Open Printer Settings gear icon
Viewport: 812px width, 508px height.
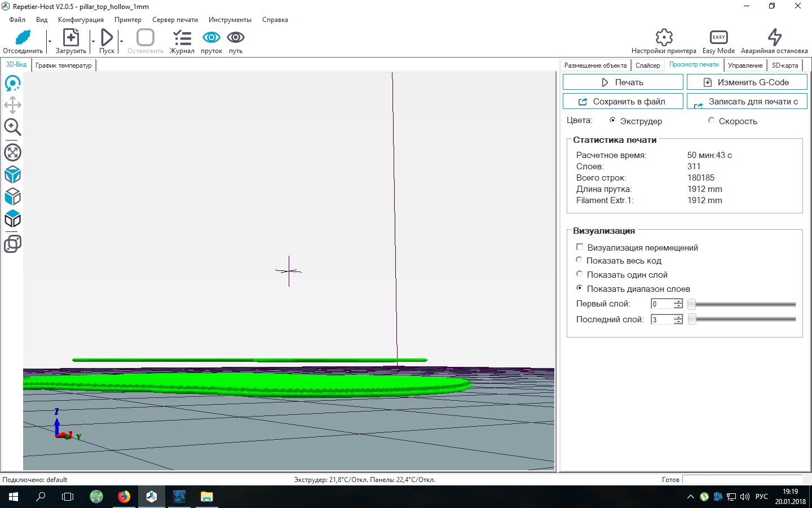[x=664, y=38]
